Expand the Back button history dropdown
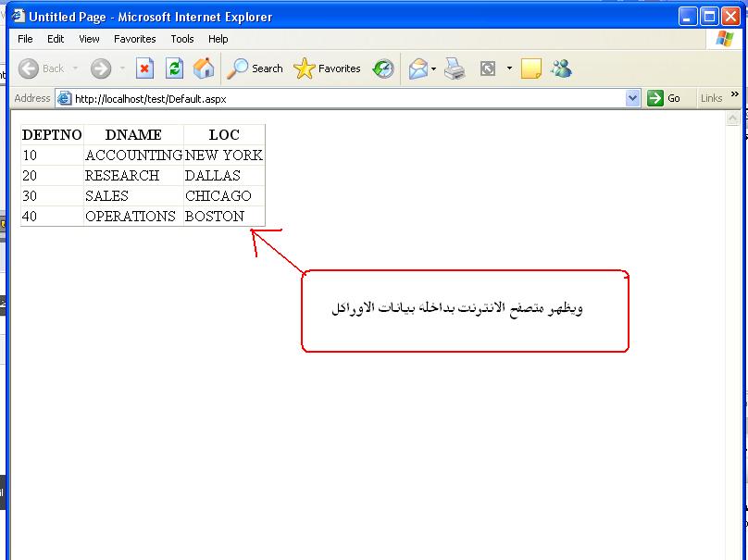 point(76,68)
